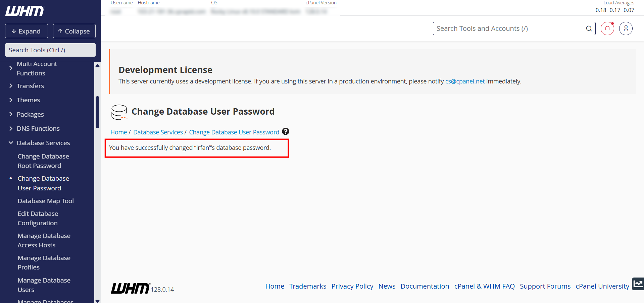Click the sidebar scrollbar down arrow

point(97,301)
